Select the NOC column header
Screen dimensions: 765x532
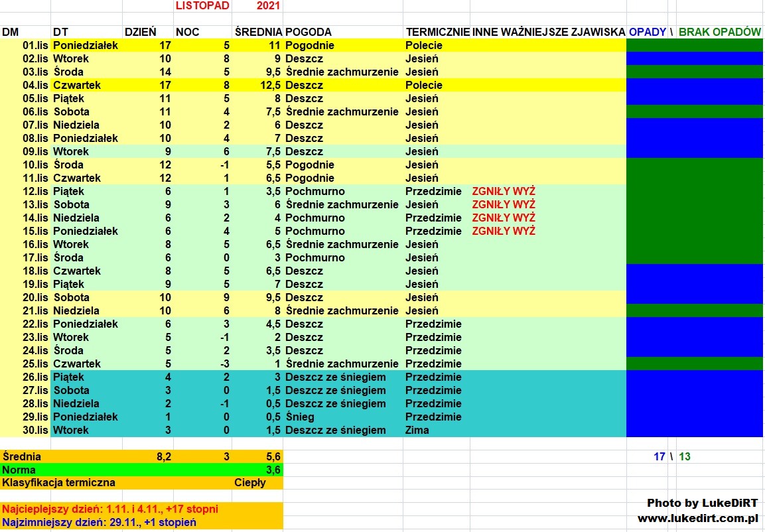[187, 32]
